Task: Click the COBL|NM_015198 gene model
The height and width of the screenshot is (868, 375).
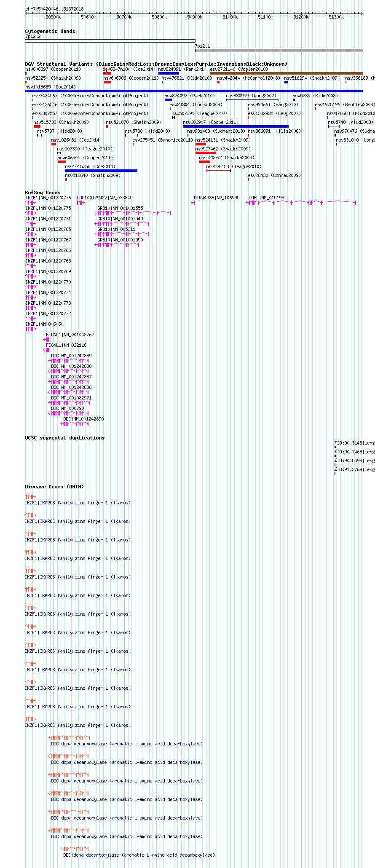Action: click(x=301, y=203)
